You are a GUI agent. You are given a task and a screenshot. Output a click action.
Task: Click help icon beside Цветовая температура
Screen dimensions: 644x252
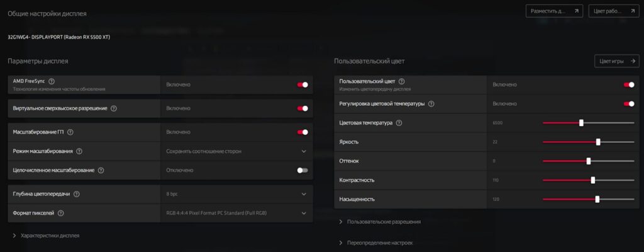(x=399, y=123)
